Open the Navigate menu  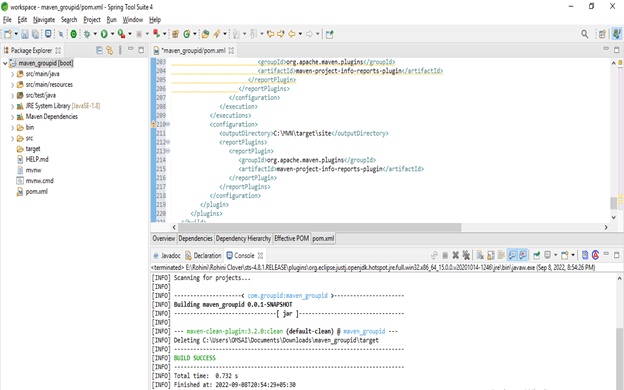[44, 20]
